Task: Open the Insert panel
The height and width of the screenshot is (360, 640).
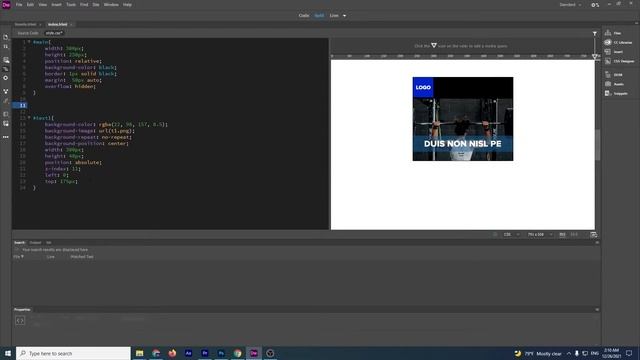Action: tap(614, 52)
